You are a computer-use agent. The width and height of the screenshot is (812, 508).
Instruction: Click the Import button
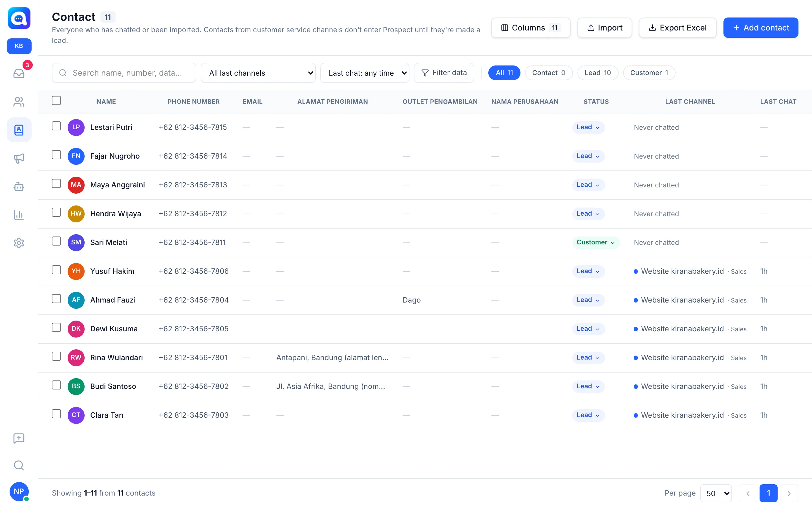[604, 28]
